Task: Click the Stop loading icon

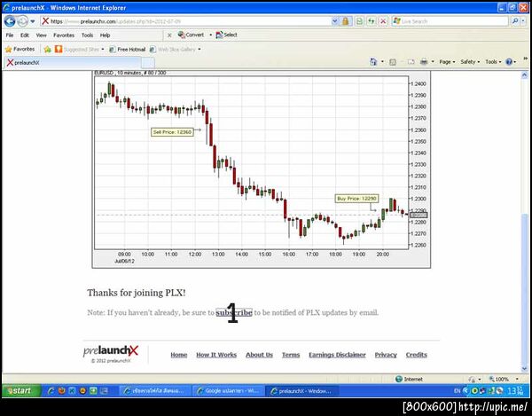Action: click(383, 21)
